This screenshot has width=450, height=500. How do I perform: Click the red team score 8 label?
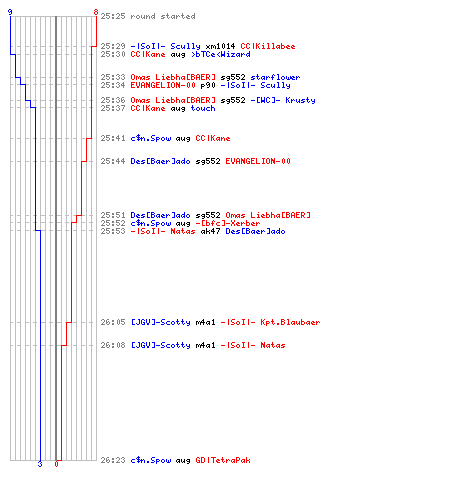(96, 12)
